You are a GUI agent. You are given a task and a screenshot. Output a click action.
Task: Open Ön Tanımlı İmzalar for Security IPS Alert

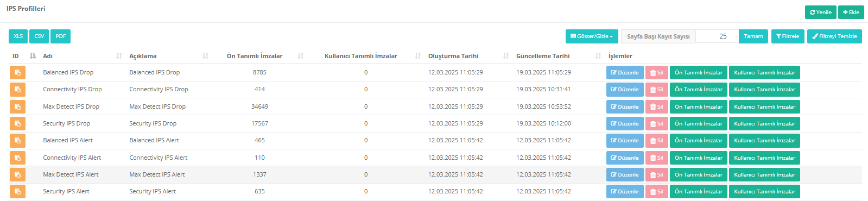[699, 192]
